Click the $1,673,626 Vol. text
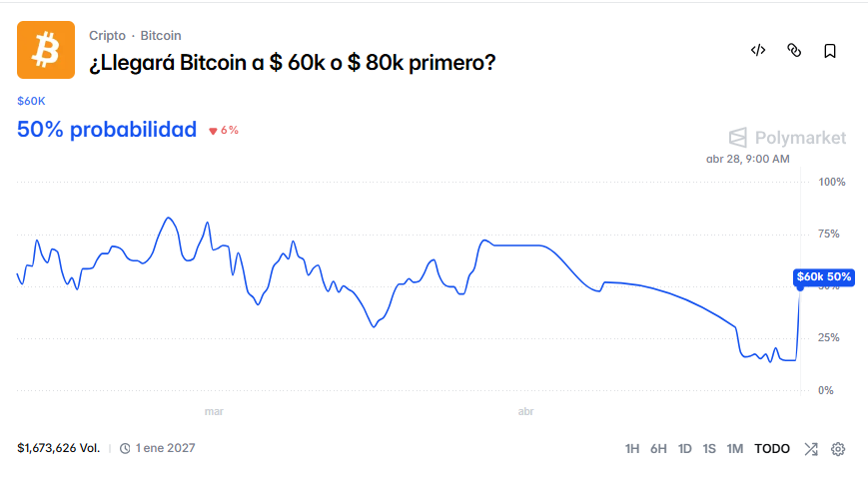Screen dimensions: 868x480 click(58, 448)
